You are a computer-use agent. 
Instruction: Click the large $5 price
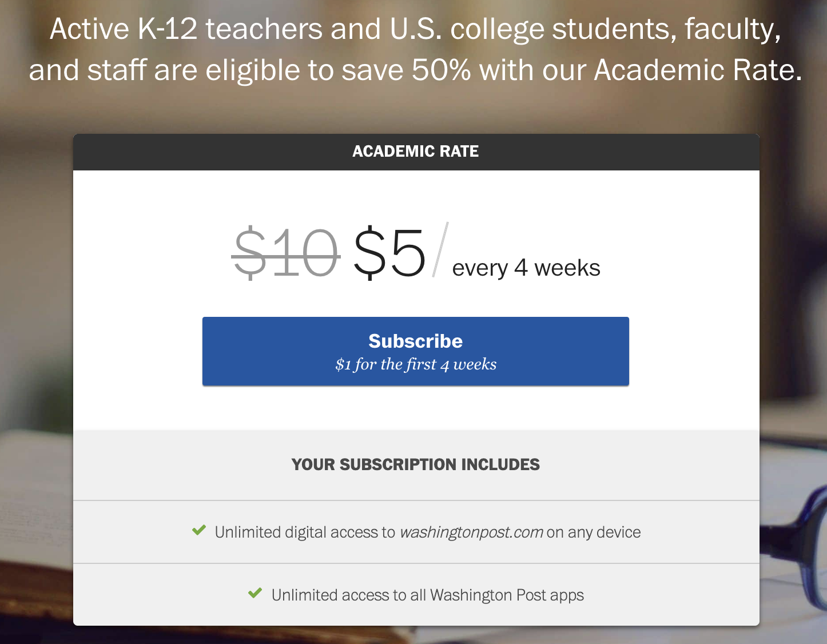(389, 253)
